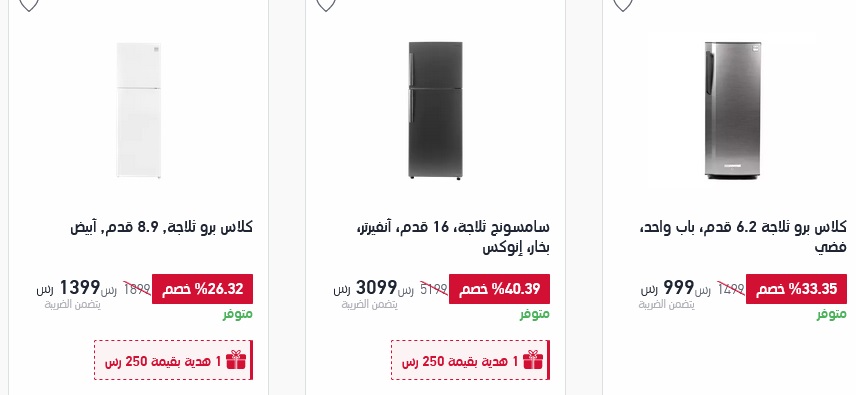Toggle wishlist heart on Samsung 16 ft refrigerator

pos(326,4)
